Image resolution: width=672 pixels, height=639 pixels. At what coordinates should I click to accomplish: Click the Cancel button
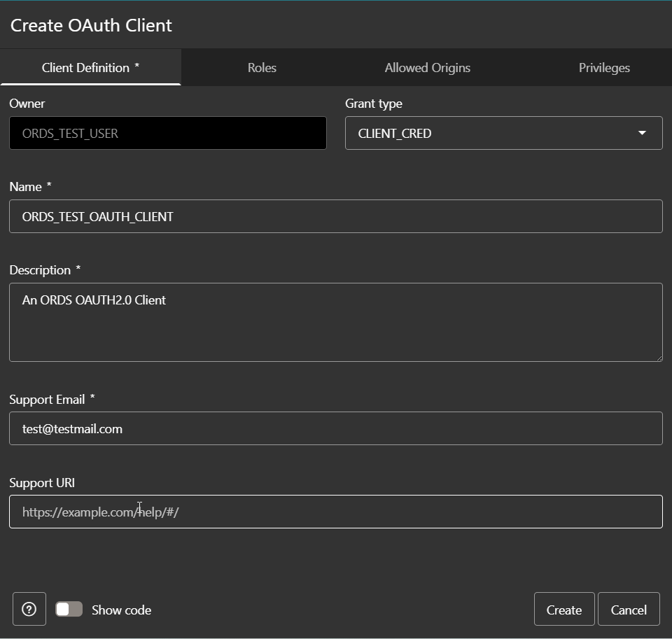coord(629,609)
